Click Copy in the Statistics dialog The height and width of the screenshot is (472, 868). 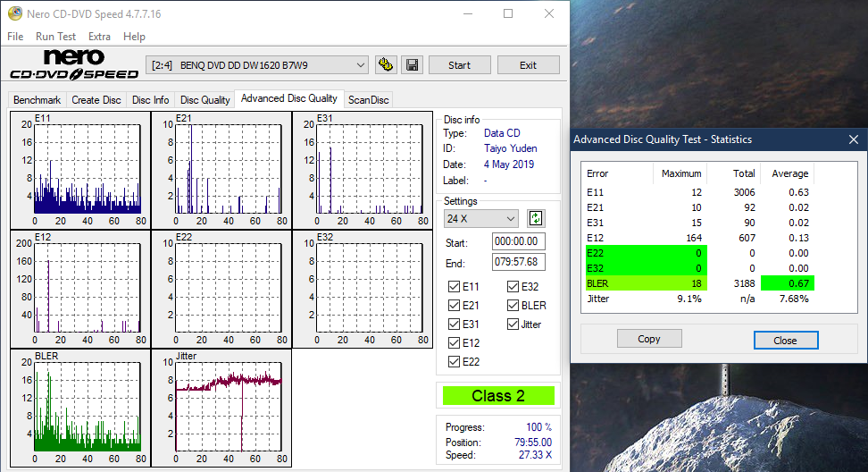[649, 339]
